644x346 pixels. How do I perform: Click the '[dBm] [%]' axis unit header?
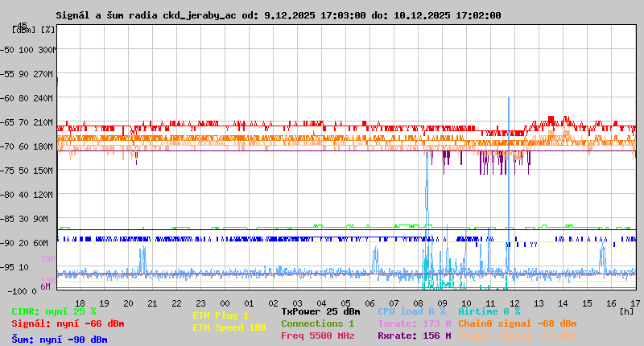pos(34,30)
